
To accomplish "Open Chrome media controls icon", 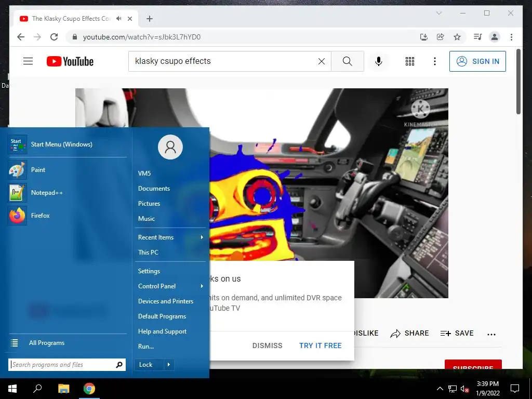I will point(478,37).
